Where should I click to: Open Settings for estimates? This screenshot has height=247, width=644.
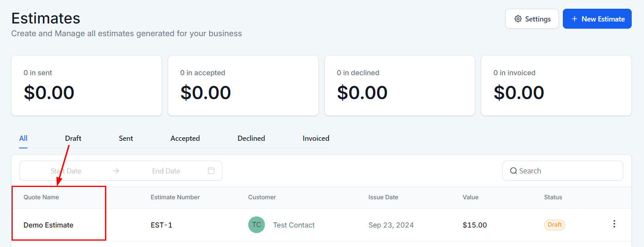[532, 19]
